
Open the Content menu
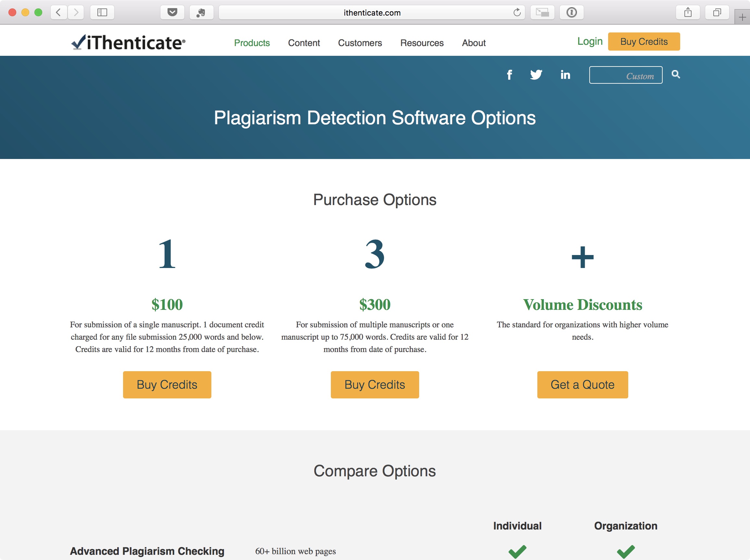coord(304,43)
